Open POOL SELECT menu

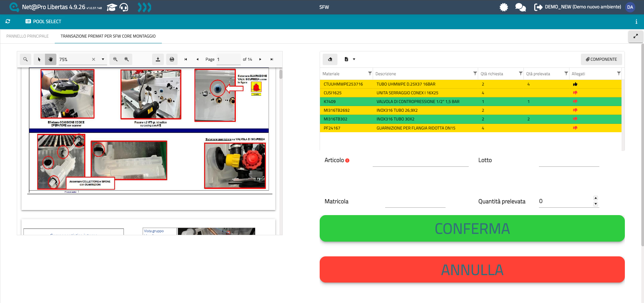[43, 21]
